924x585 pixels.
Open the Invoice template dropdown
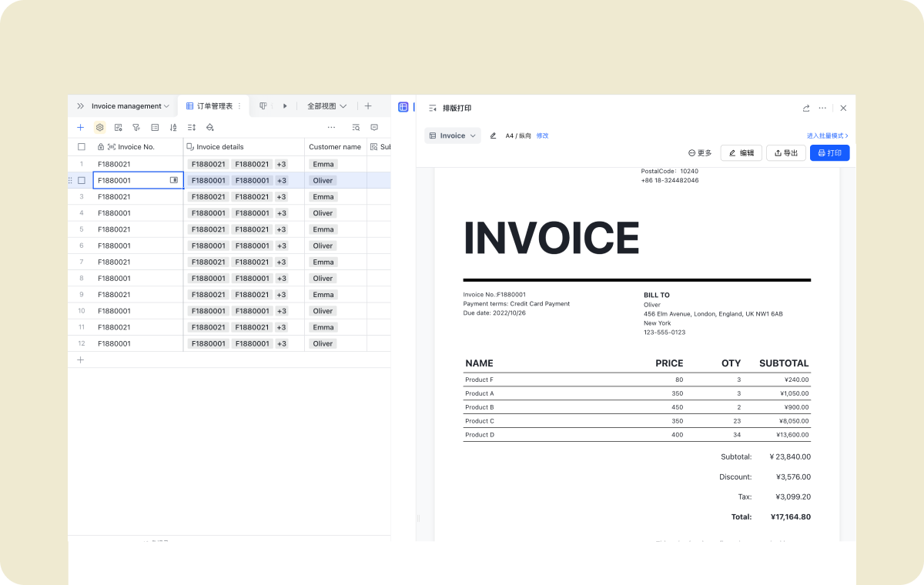(x=453, y=135)
